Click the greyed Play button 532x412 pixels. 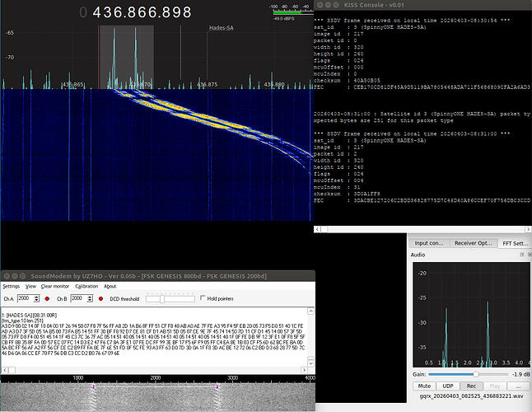(495, 386)
